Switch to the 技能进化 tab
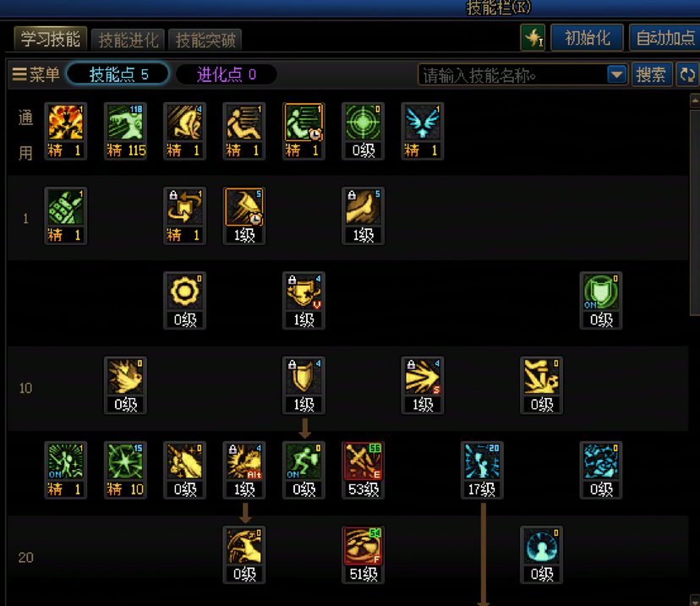700x606 pixels. coord(129,41)
